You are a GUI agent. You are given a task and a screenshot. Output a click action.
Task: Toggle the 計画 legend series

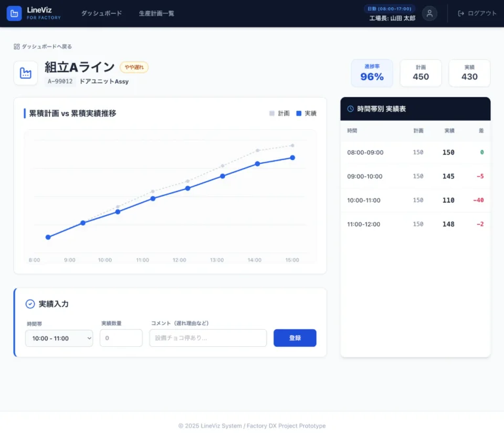tap(280, 113)
